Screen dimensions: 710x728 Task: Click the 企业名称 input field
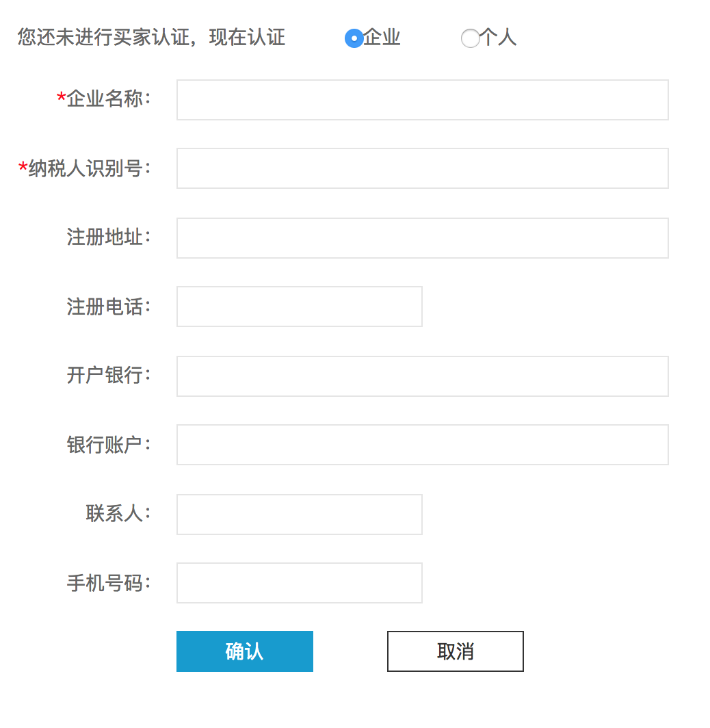coord(422,100)
